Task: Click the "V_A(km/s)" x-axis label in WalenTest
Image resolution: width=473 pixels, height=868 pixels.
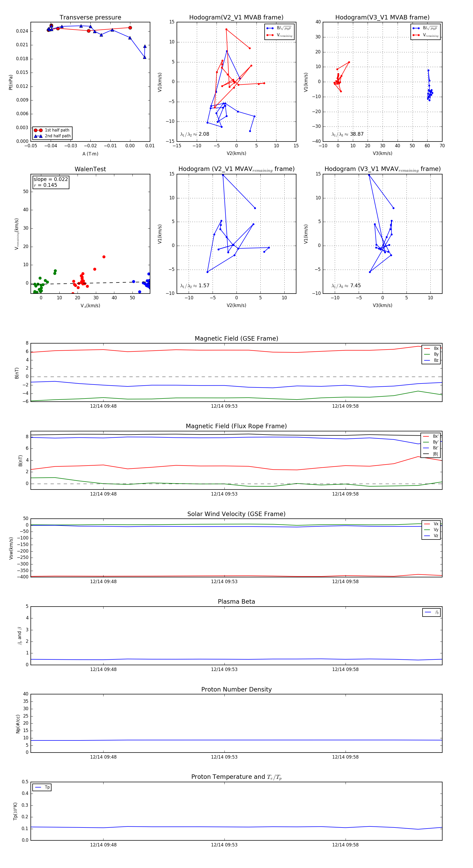Action: tap(90, 306)
